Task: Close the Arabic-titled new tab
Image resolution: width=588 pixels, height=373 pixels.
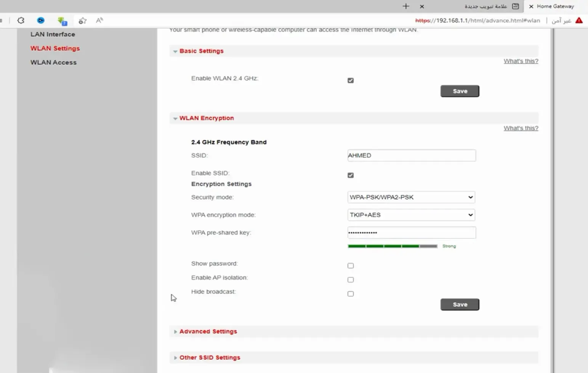Action: coord(422,6)
